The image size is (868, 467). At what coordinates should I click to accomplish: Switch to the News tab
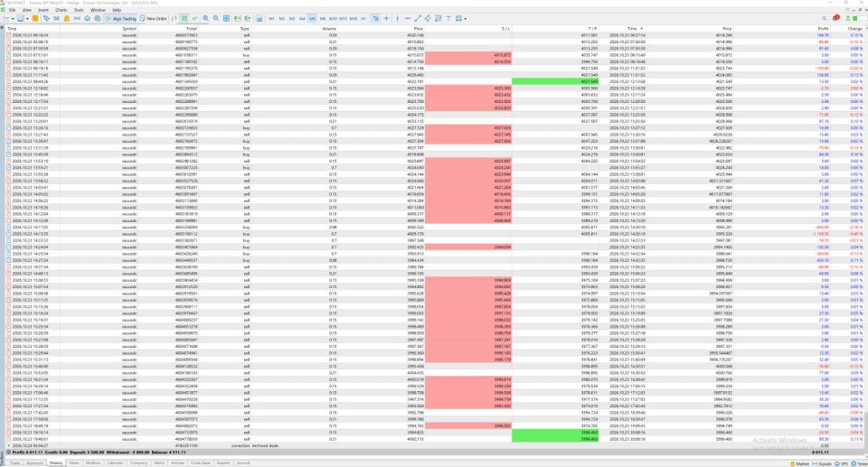74,462
